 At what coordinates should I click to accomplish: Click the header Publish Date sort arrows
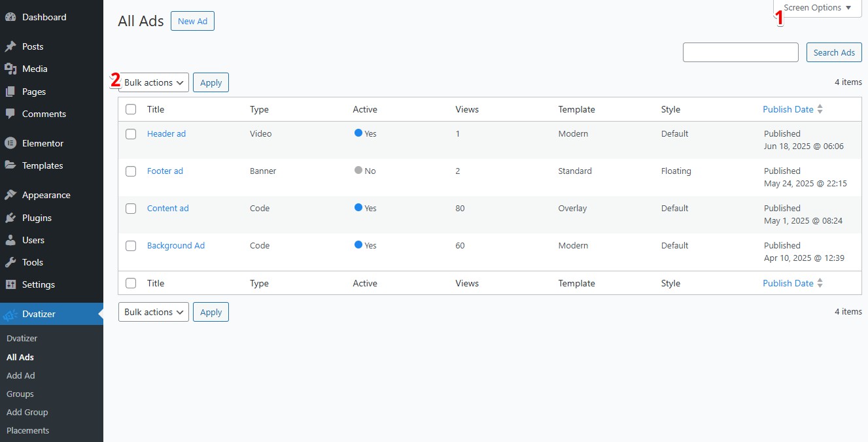tap(820, 109)
